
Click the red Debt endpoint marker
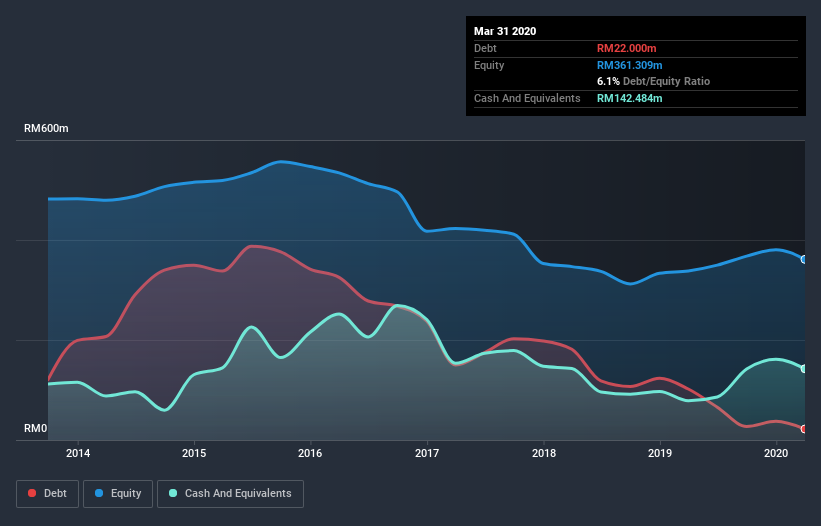click(x=804, y=429)
